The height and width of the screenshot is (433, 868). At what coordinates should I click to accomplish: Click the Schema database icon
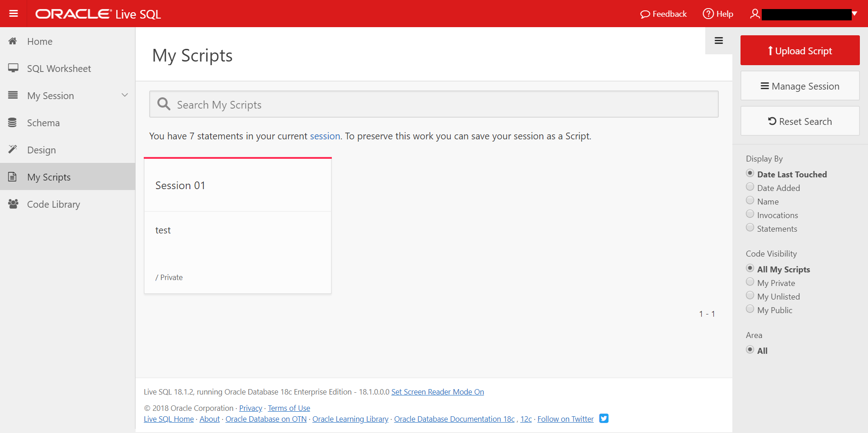click(13, 123)
